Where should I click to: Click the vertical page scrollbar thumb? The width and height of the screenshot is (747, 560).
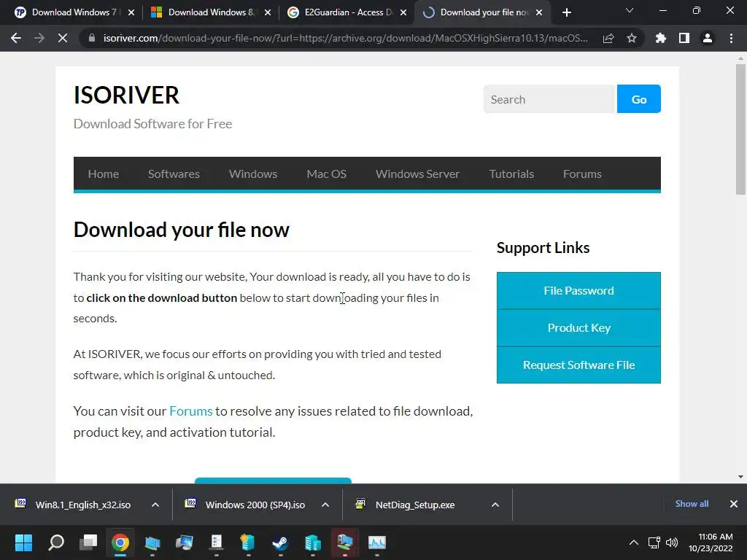coord(740,130)
